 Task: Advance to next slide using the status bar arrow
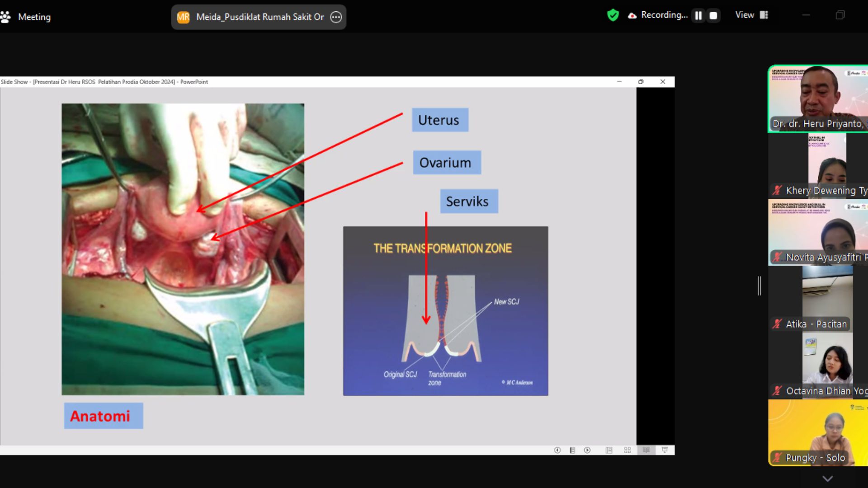(587, 450)
